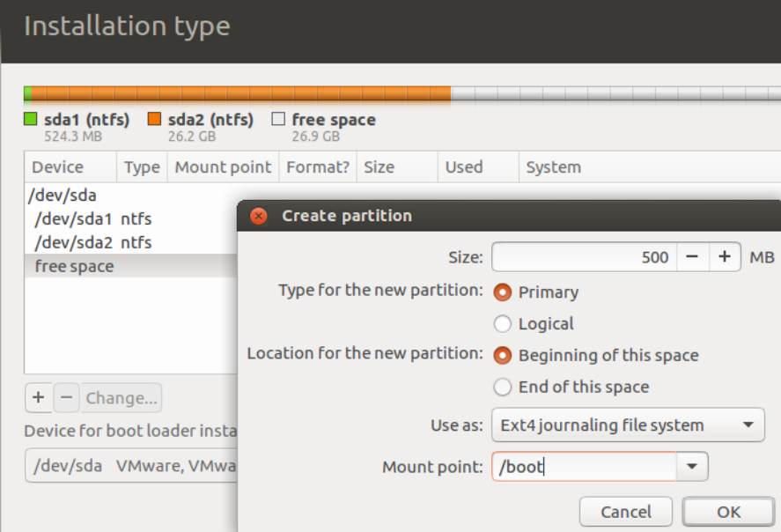The height and width of the screenshot is (532, 781).
Task: Click the Device column header
Action: [70, 166]
